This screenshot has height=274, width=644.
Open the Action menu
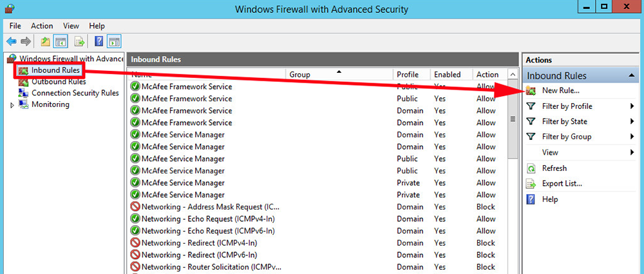click(x=42, y=26)
